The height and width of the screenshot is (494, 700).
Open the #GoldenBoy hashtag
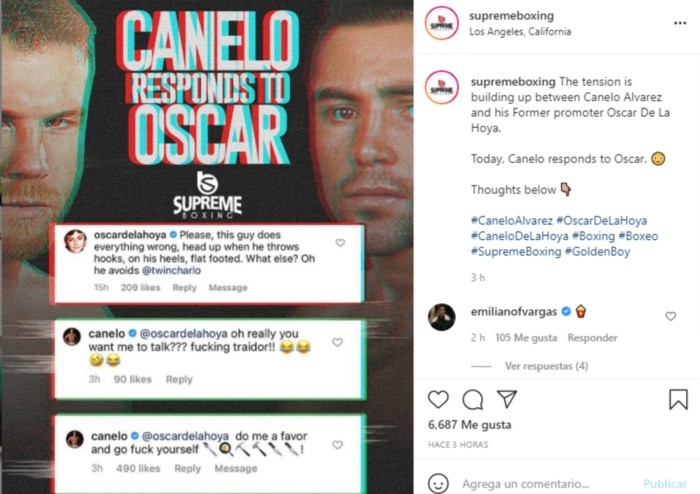pos(597,251)
